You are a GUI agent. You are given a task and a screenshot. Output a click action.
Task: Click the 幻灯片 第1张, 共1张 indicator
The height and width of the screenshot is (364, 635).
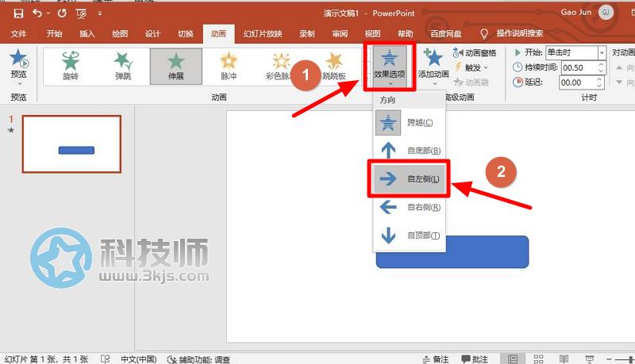pyautogui.click(x=46, y=359)
